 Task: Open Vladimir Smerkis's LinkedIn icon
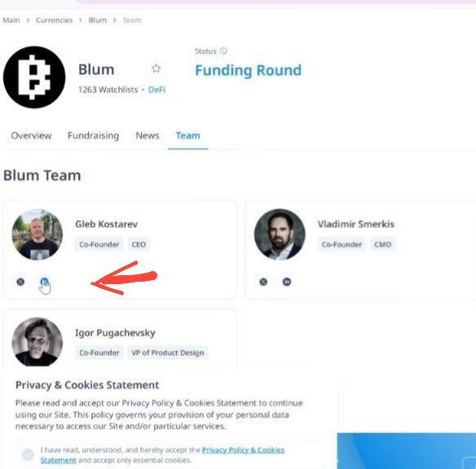point(287,282)
